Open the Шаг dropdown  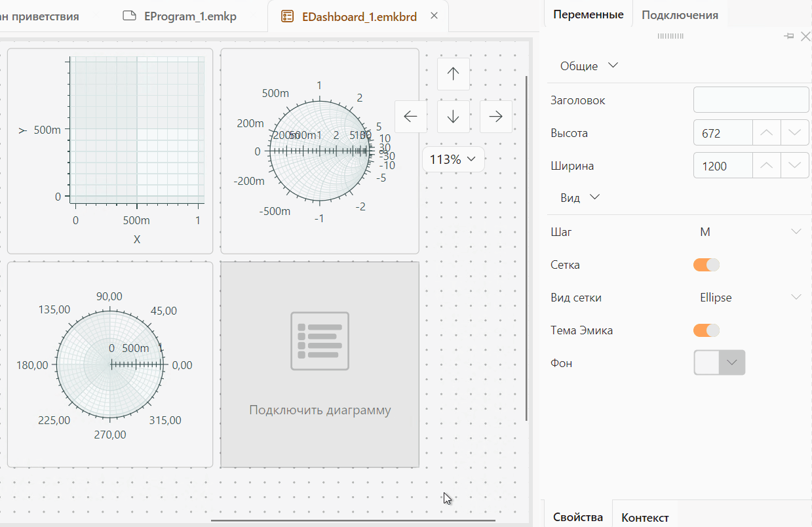pos(750,232)
